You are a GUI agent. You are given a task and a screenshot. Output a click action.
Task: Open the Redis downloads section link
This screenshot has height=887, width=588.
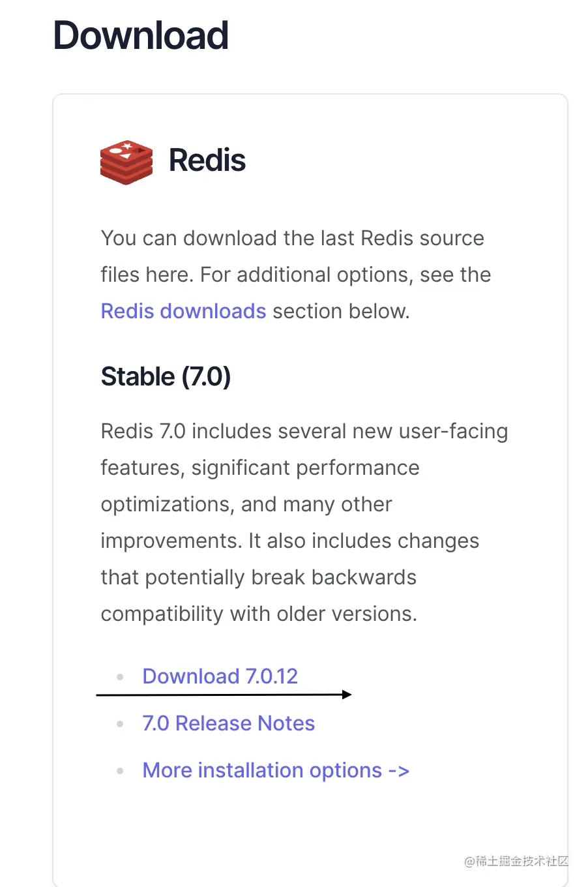183,311
